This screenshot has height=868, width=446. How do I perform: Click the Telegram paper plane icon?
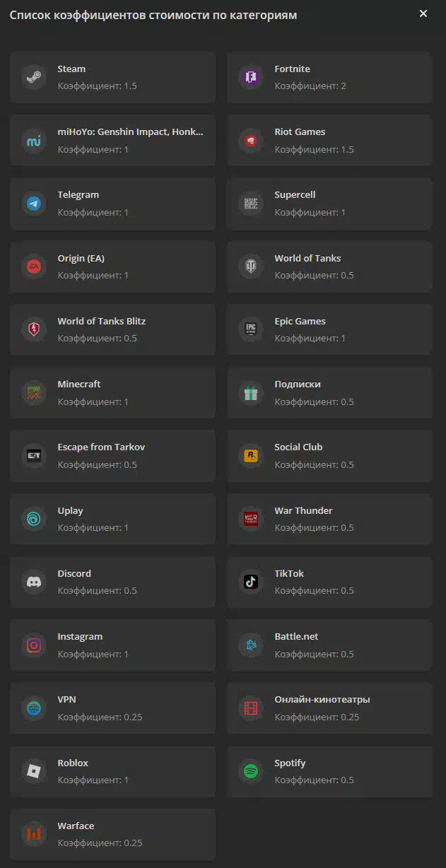click(33, 204)
